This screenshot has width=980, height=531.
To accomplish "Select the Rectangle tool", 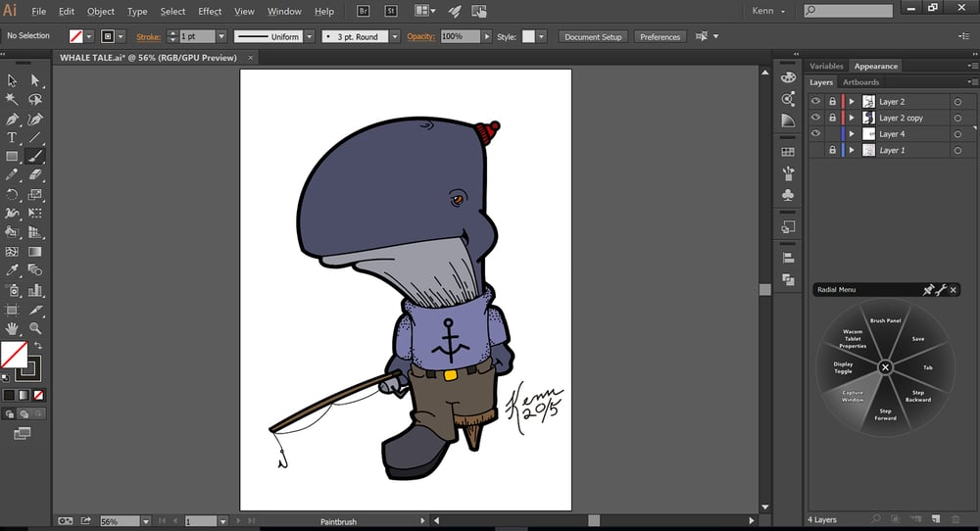I will 12,156.
